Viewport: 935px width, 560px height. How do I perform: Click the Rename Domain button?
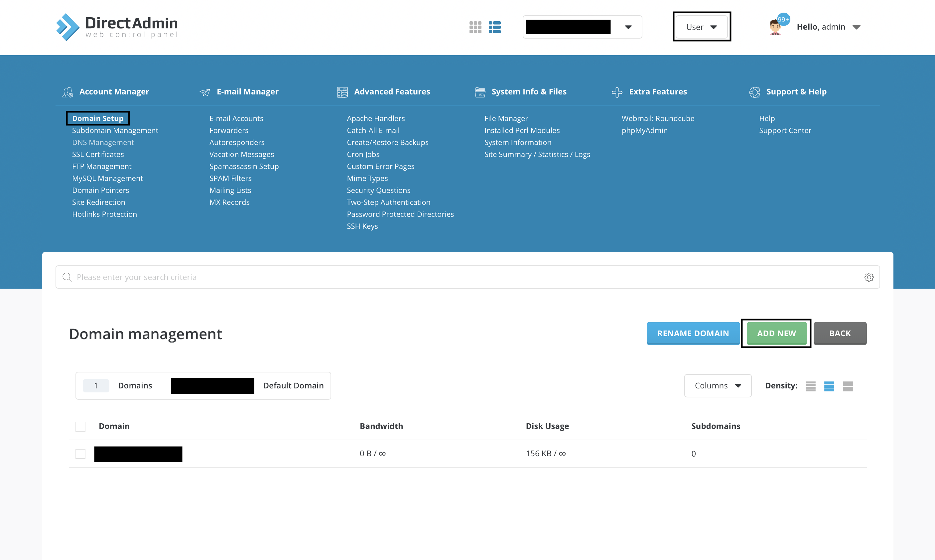pos(693,333)
